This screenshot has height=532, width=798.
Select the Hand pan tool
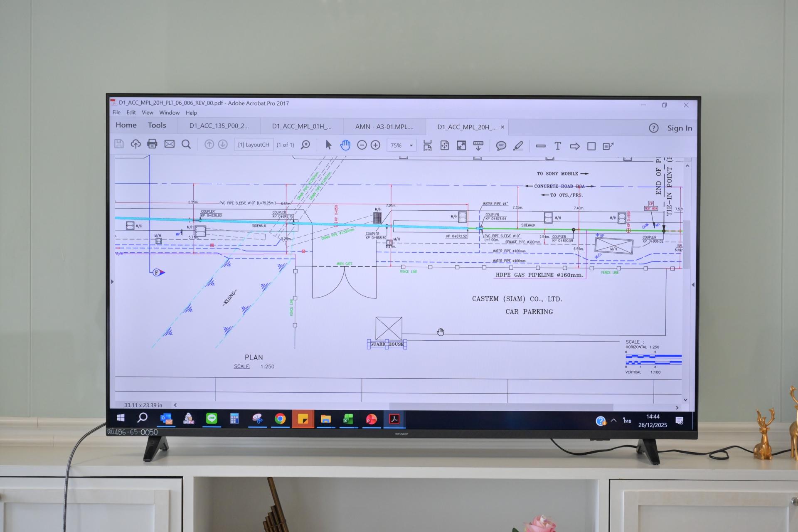click(345, 145)
